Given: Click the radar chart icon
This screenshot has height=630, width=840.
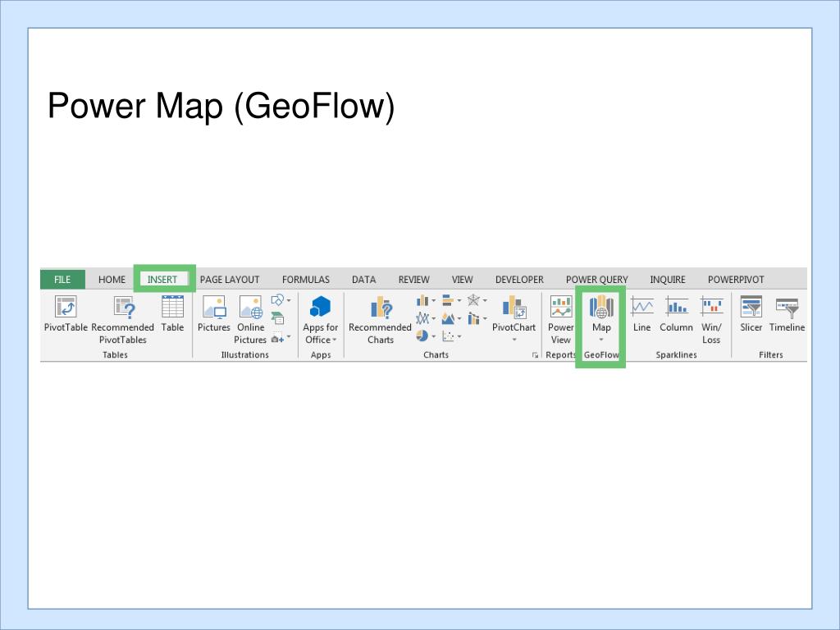Looking at the screenshot, I should click(x=473, y=300).
